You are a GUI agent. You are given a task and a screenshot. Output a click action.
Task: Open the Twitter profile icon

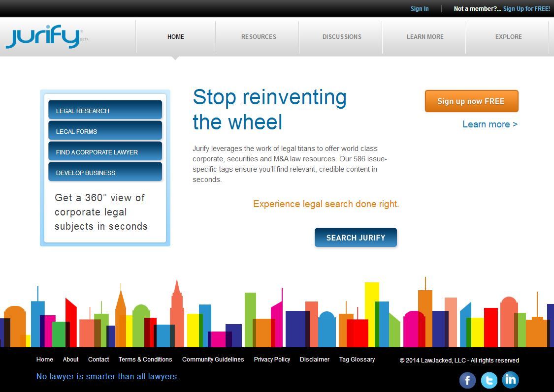click(x=489, y=380)
